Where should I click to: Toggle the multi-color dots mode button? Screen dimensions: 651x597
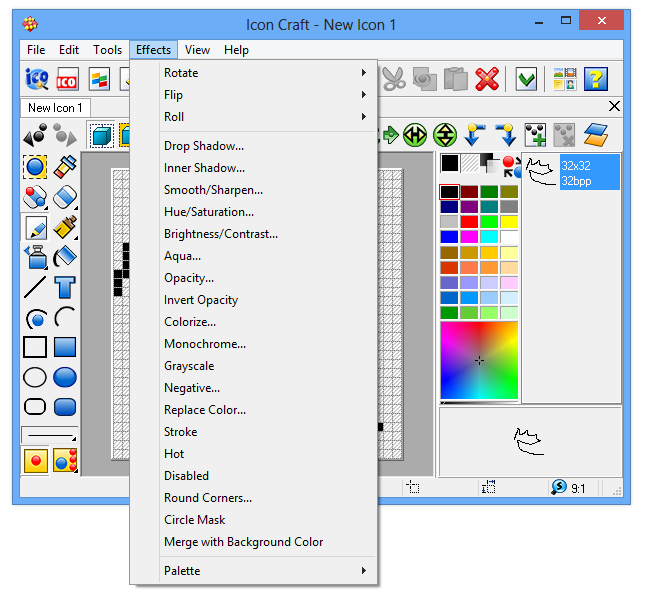[65, 460]
